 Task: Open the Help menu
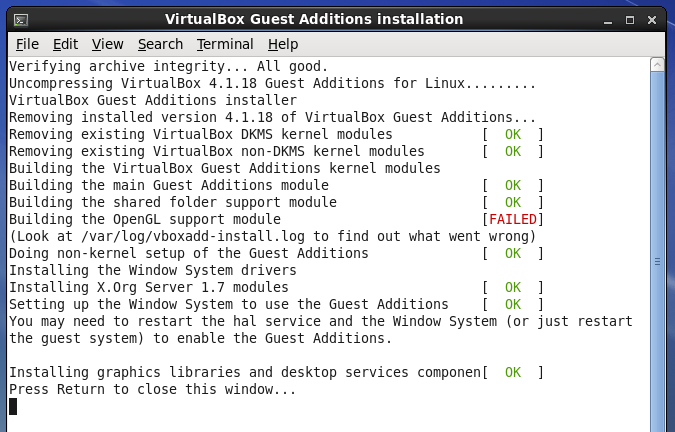(x=283, y=44)
